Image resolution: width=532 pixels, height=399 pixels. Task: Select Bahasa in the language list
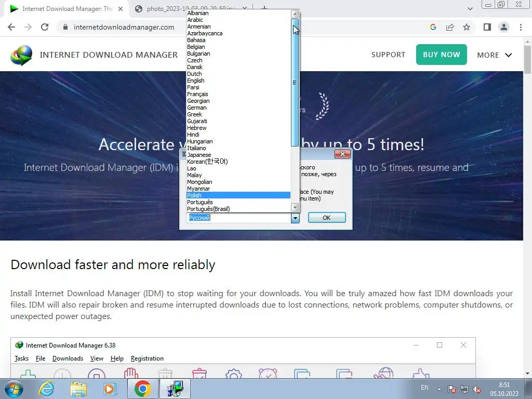coord(238,41)
